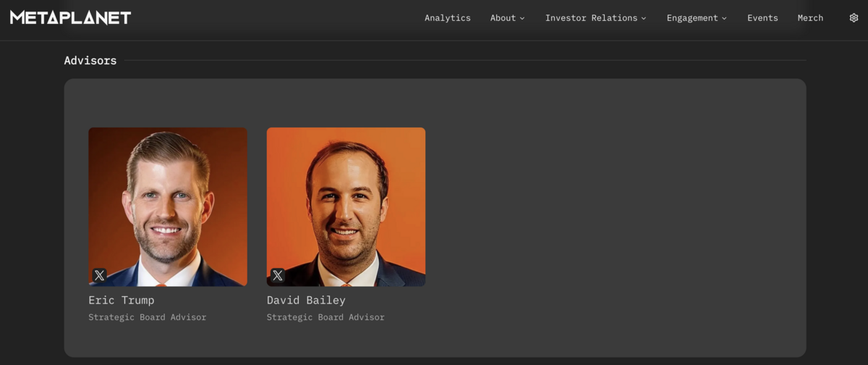The image size is (868, 365).
Task: Open the About menu
Action: click(x=508, y=18)
